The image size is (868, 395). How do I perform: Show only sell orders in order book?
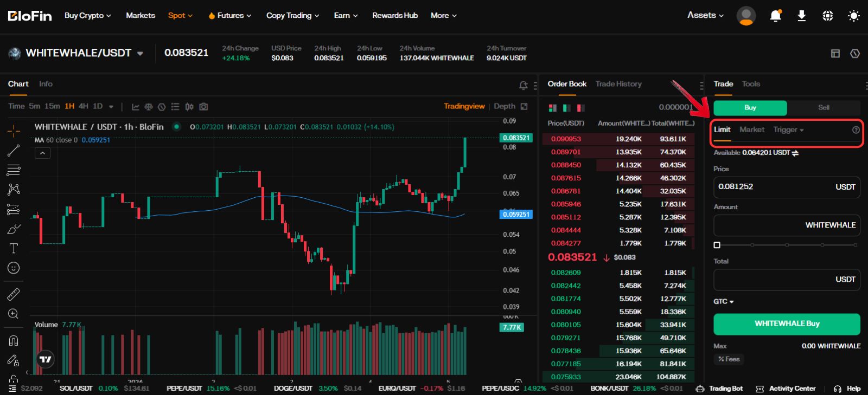(580, 108)
